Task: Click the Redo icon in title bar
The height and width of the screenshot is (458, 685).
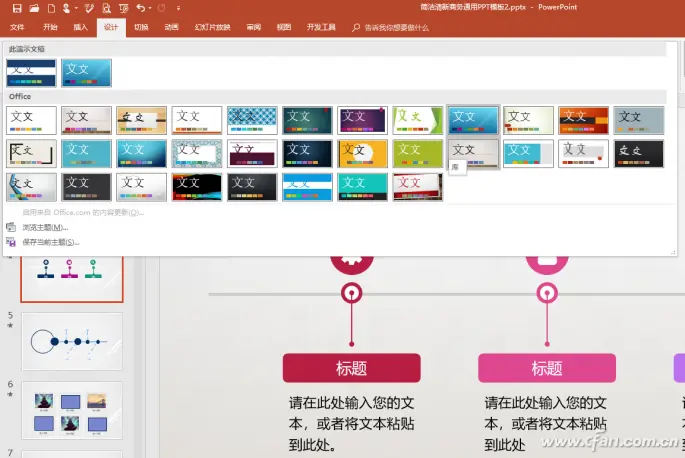Action: (162, 8)
